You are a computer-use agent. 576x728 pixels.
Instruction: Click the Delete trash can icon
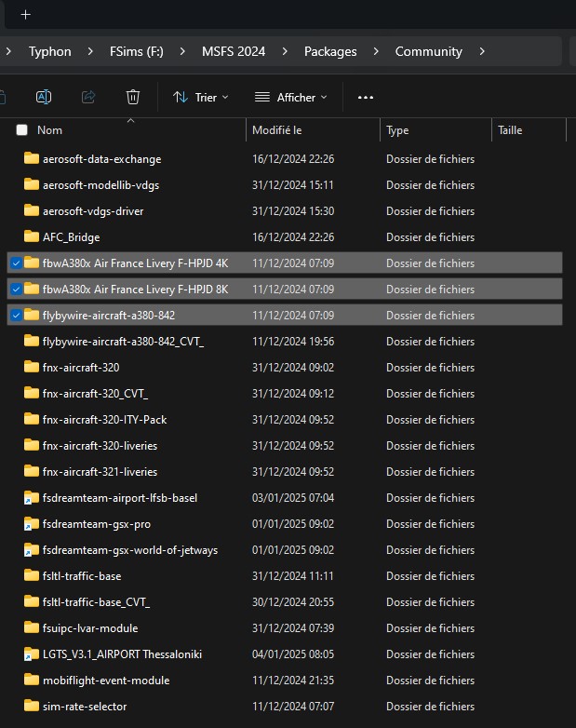coord(133,97)
